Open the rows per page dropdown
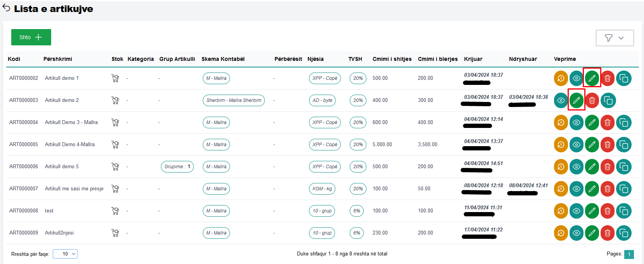The width and height of the screenshot is (644, 264). 65,254
